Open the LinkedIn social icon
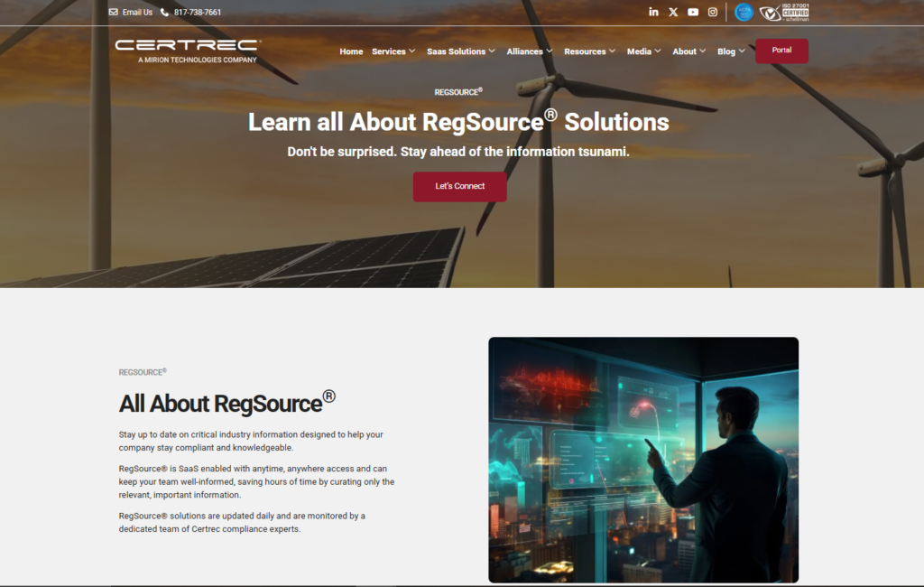The width and height of the screenshot is (924, 587). point(653,12)
